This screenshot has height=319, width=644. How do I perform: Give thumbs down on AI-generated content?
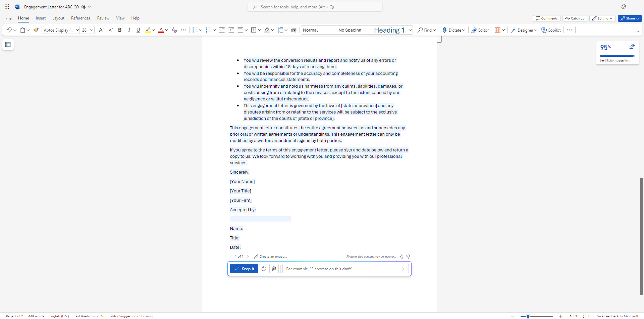point(408,256)
